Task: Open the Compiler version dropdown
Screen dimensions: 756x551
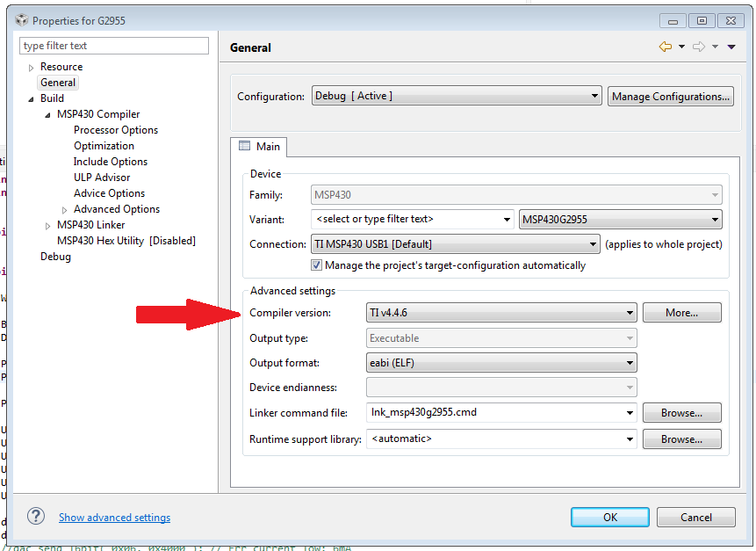Action: pos(631,312)
